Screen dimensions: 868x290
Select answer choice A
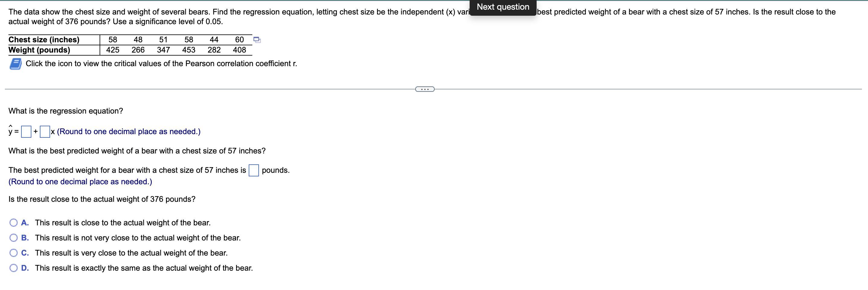click(13, 222)
